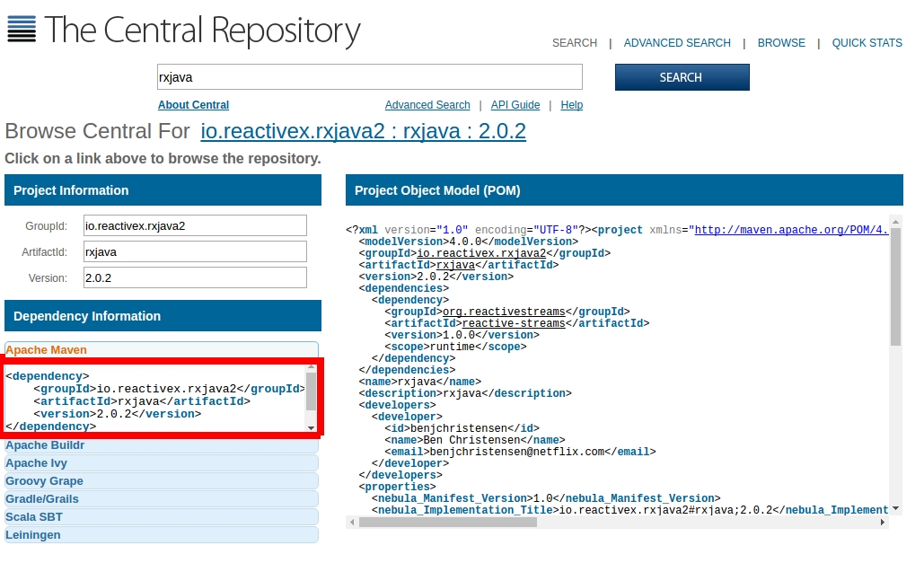Open the API Guide link

pos(515,105)
